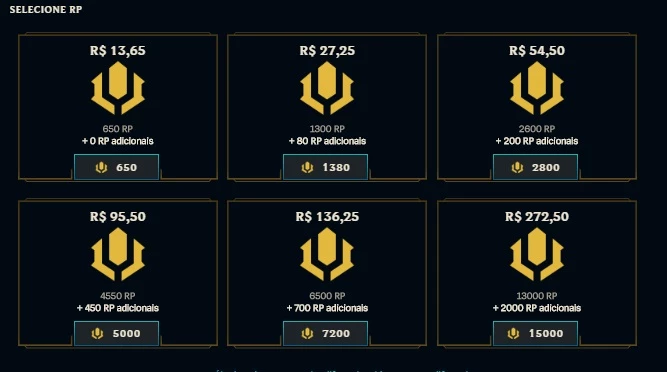The image size is (667, 372).
Task: Click the R$ 13,65 price heading
Action: point(118,51)
